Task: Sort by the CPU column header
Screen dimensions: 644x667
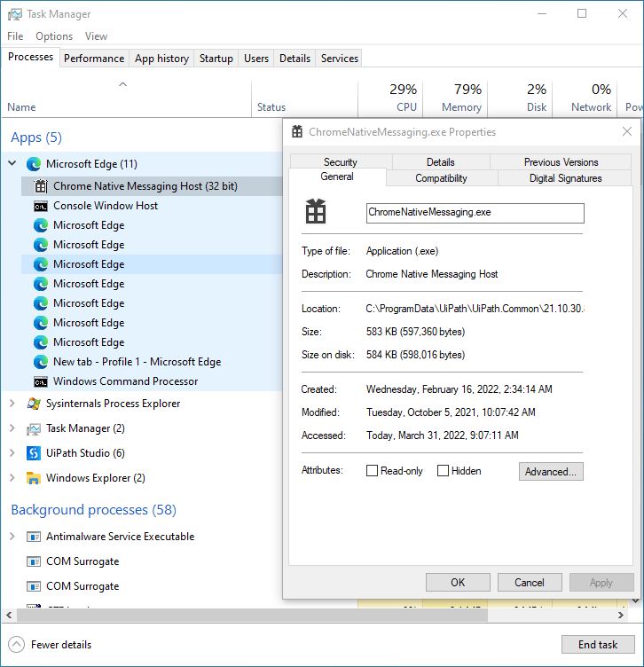Action: click(390, 98)
